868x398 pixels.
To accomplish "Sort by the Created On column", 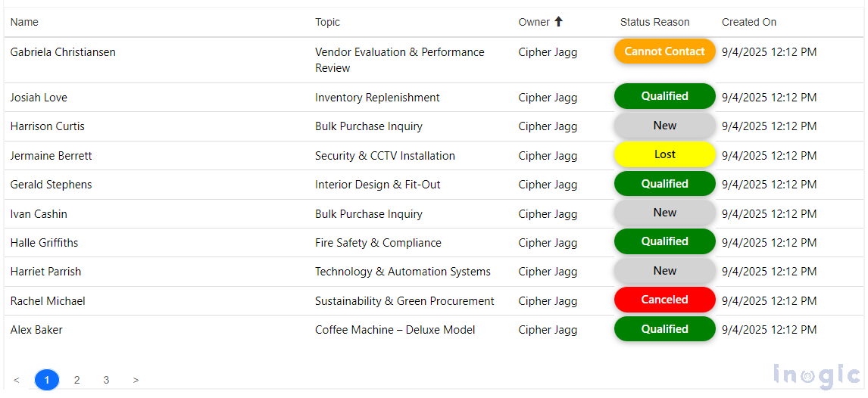I will click(x=748, y=22).
